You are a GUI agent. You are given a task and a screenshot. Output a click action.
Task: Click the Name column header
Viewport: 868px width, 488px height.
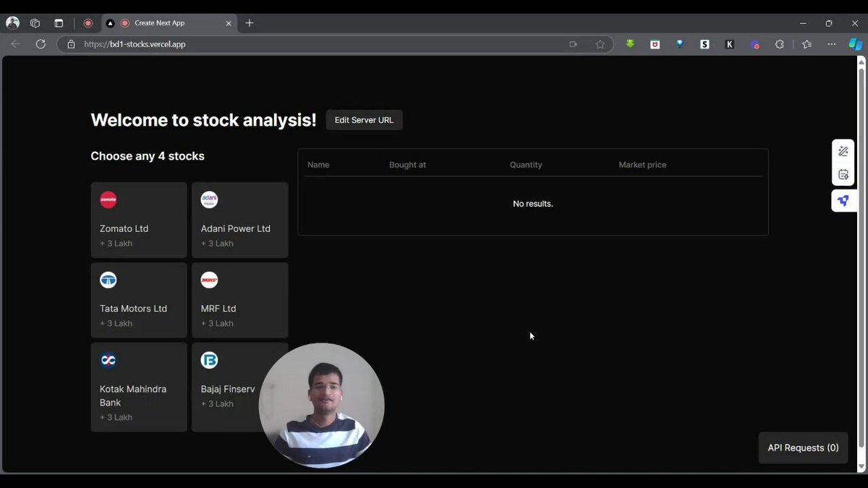click(318, 165)
